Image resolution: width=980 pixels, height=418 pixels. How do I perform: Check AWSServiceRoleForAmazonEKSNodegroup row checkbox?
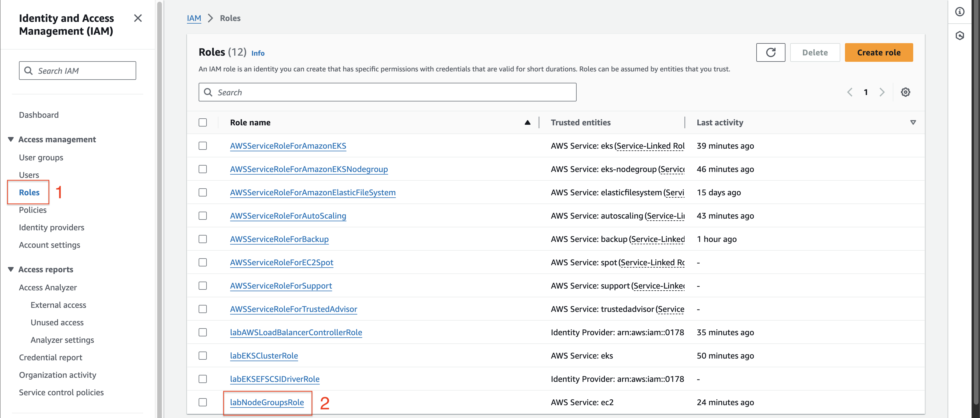point(203,169)
